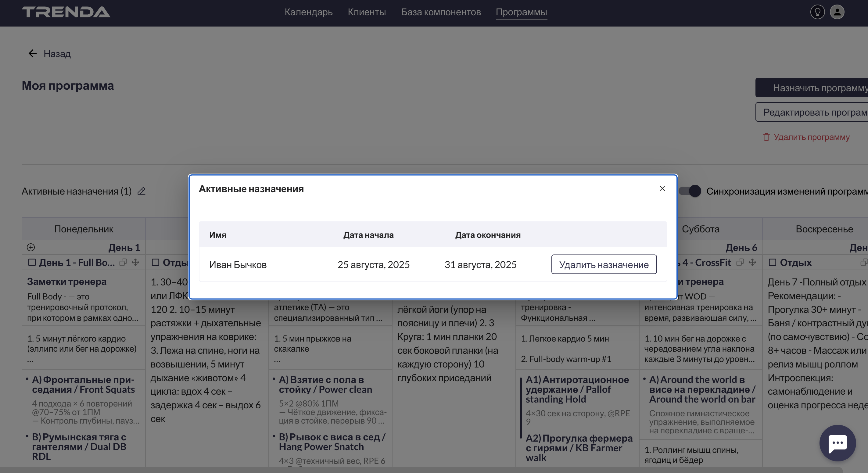Open the chat support bubble
Screen dimensions: 868x473
click(838, 443)
